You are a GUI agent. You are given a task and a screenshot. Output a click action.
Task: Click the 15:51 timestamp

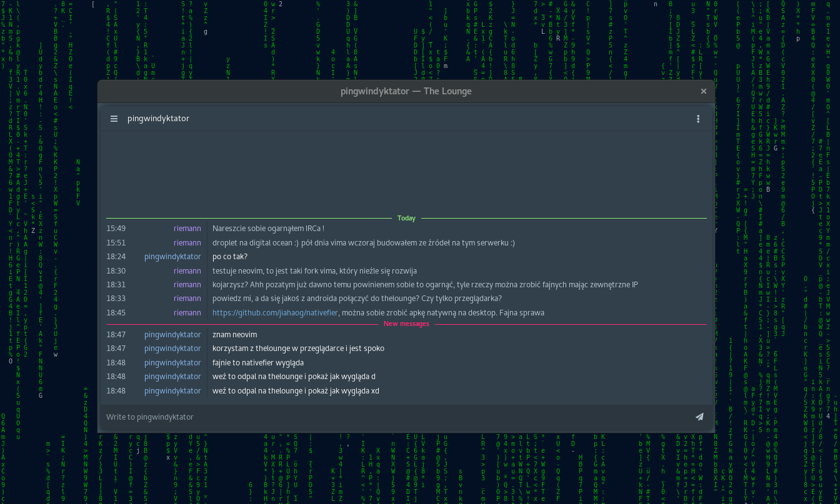click(116, 243)
